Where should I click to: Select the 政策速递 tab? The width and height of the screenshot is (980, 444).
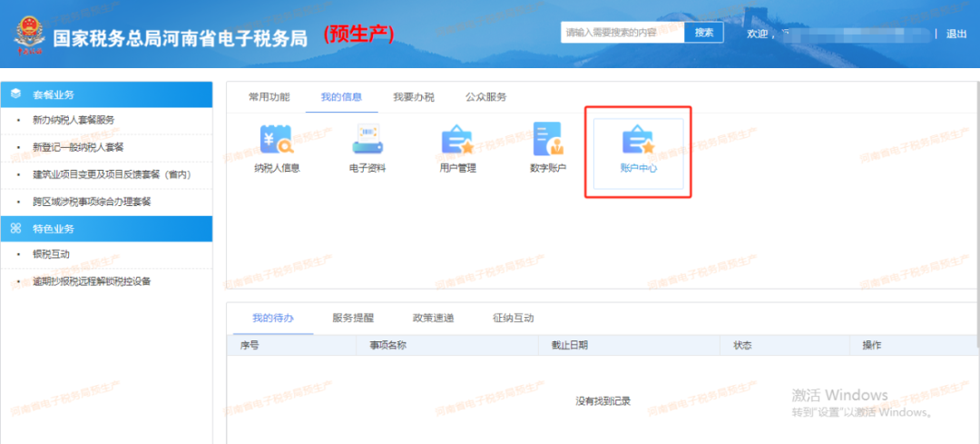click(433, 318)
